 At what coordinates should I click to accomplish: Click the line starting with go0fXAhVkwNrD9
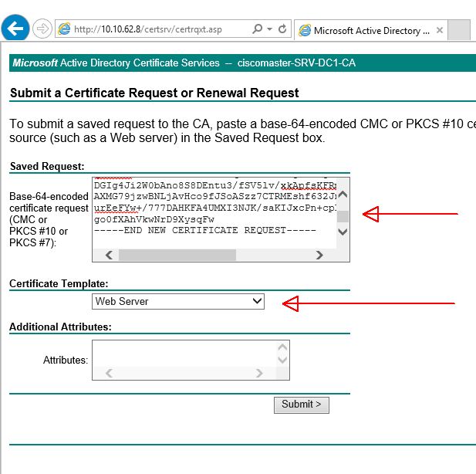[x=154, y=219]
